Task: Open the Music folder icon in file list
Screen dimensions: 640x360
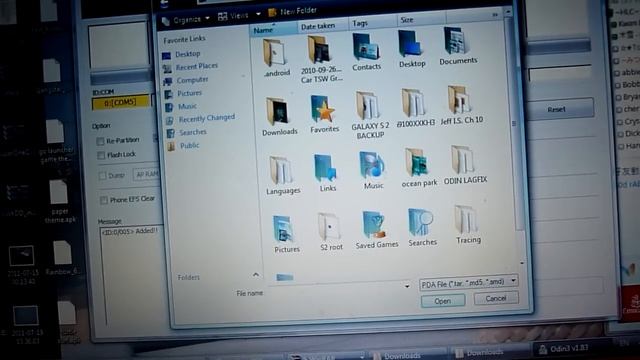Action: coord(373,171)
